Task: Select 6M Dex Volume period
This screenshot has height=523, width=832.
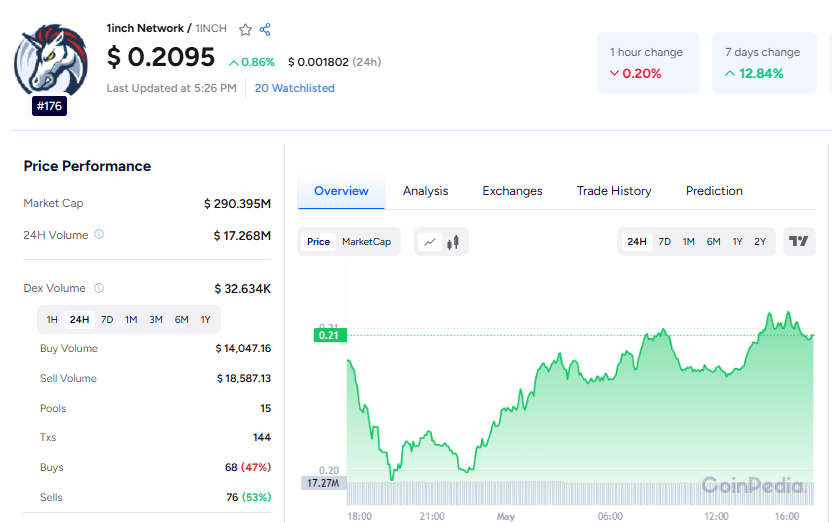Action: coord(181,320)
